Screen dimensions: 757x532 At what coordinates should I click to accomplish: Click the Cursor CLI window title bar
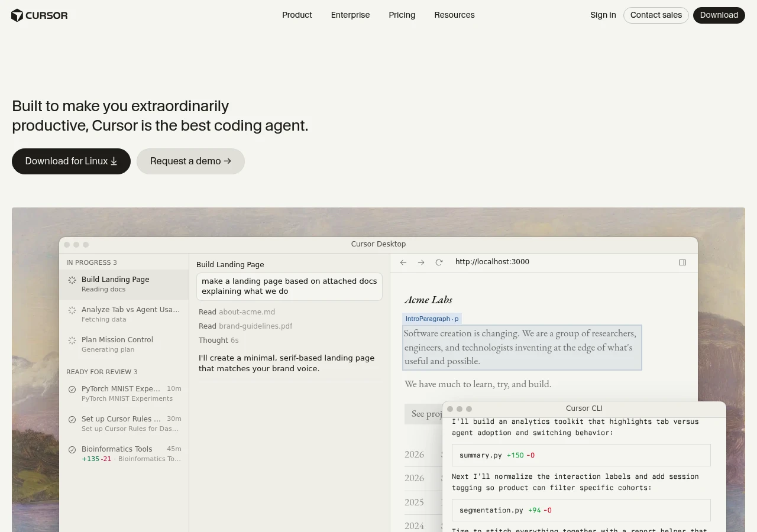(584, 408)
